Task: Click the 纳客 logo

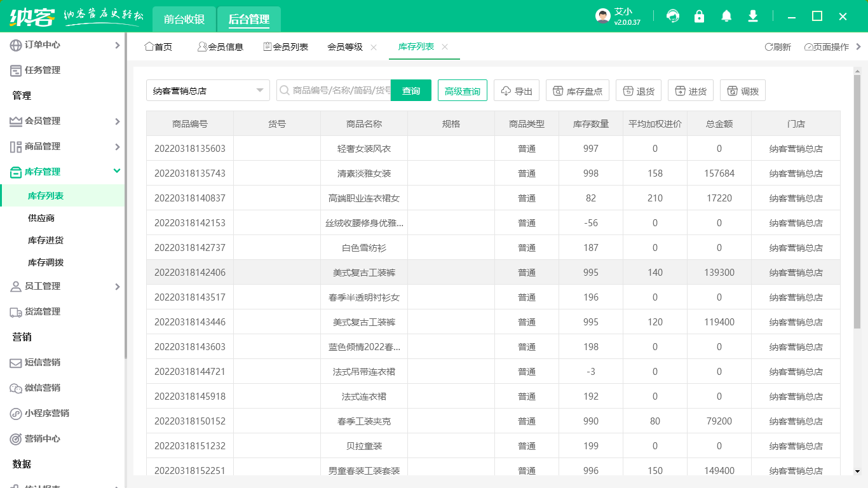Action: (x=32, y=17)
